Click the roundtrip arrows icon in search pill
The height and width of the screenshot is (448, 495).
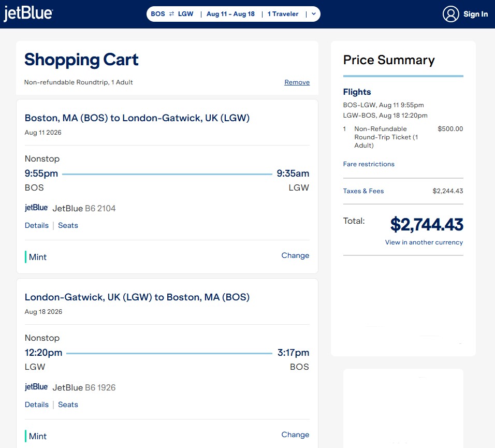click(x=171, y=14)
